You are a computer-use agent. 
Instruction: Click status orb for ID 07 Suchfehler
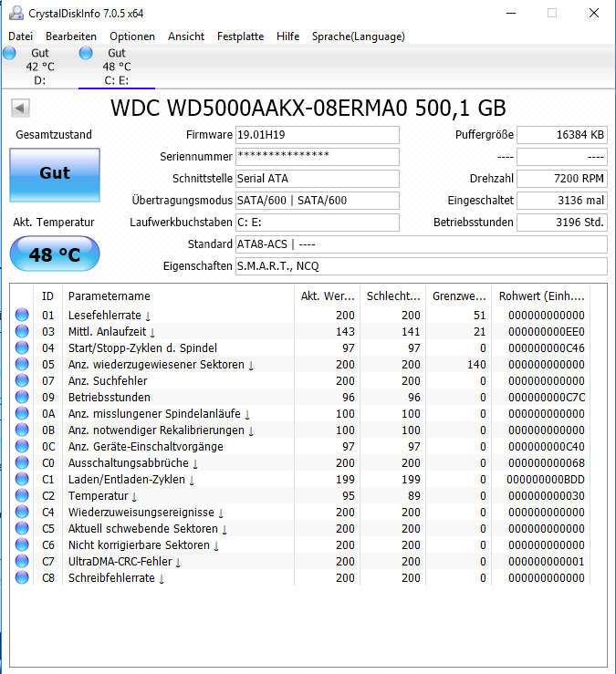point(22,380)
